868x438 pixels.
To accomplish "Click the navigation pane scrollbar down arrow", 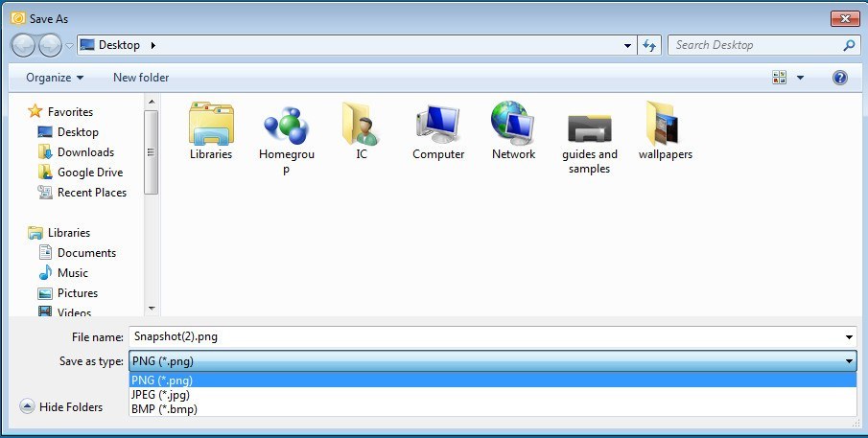I will (x=152, y=309).
